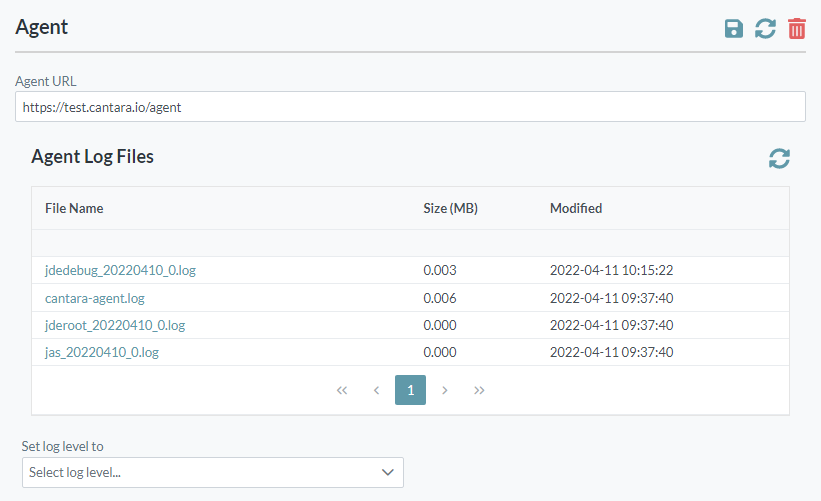Click the 0.006 size cell for cantara-agent.log
Screen dimensions: 821x501
pyautogui.click(x=440, y=298)
